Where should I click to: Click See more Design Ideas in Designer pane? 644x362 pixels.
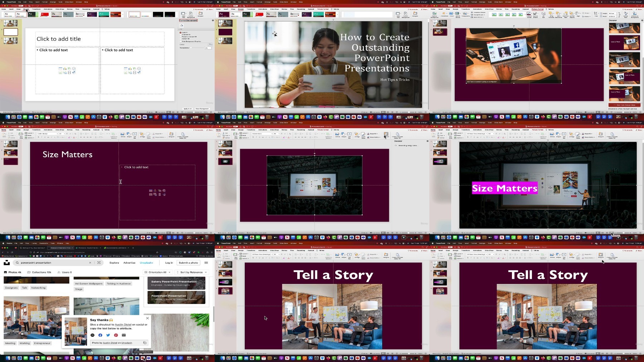(624, 105)
